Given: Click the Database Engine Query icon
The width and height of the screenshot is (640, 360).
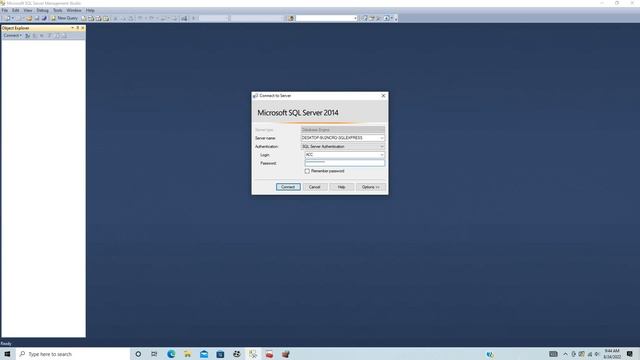Looking at the screenshot, I should 84,18.
